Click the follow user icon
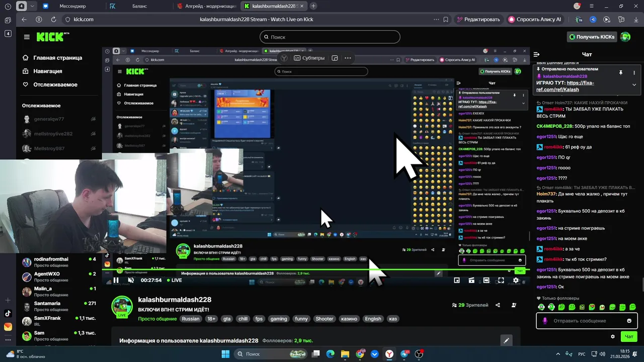644x362 pixels. [514, 305]
